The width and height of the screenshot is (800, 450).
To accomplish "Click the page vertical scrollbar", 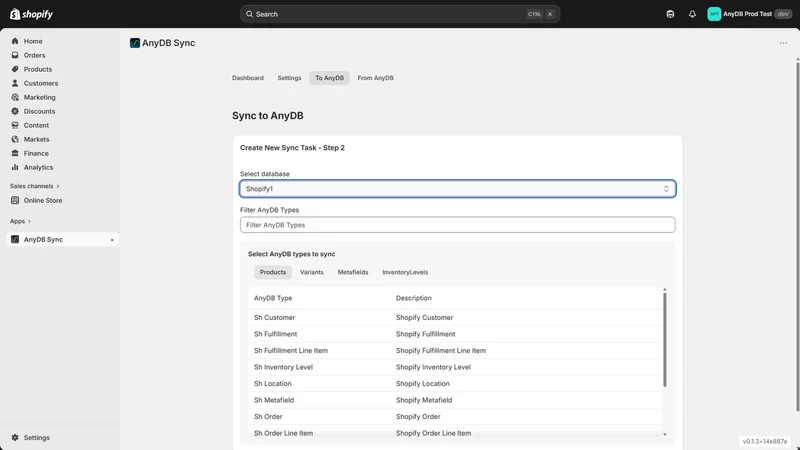I will tap(797, 235).
